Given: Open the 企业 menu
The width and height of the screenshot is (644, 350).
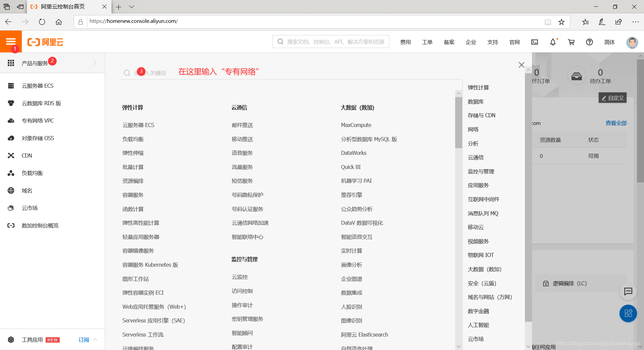Looking at the screenshot, I should coord(471,42).
